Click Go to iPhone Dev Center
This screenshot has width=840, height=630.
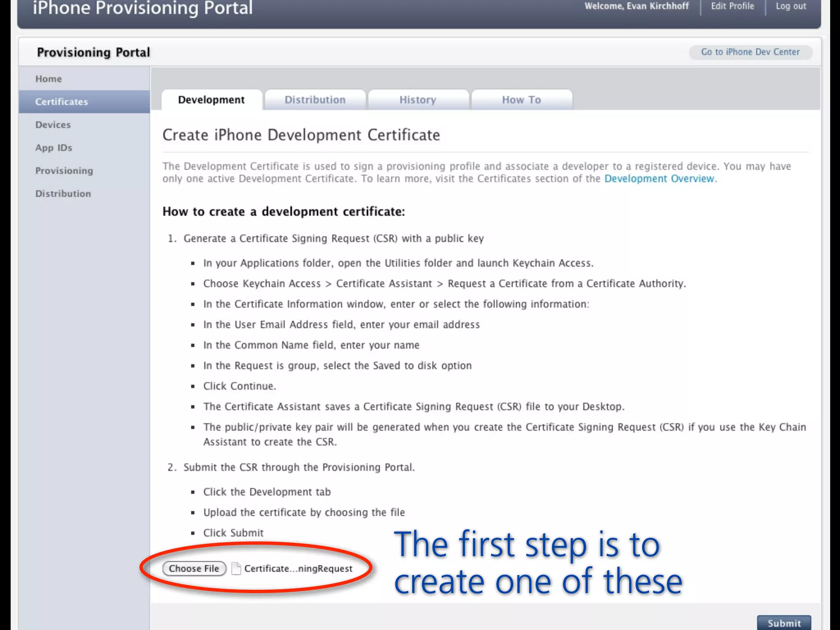[x=750, y=52]
